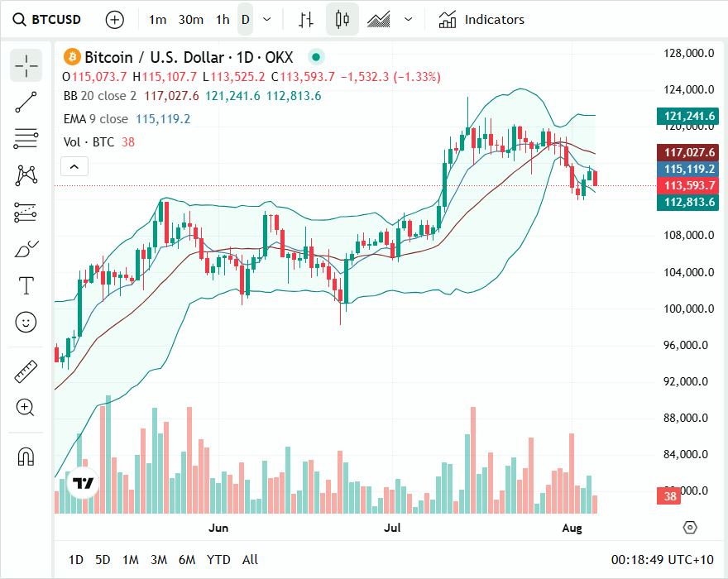Screen dimensions: 728x579
Task: Switch chart style to candlesticks
Action: 342,19
